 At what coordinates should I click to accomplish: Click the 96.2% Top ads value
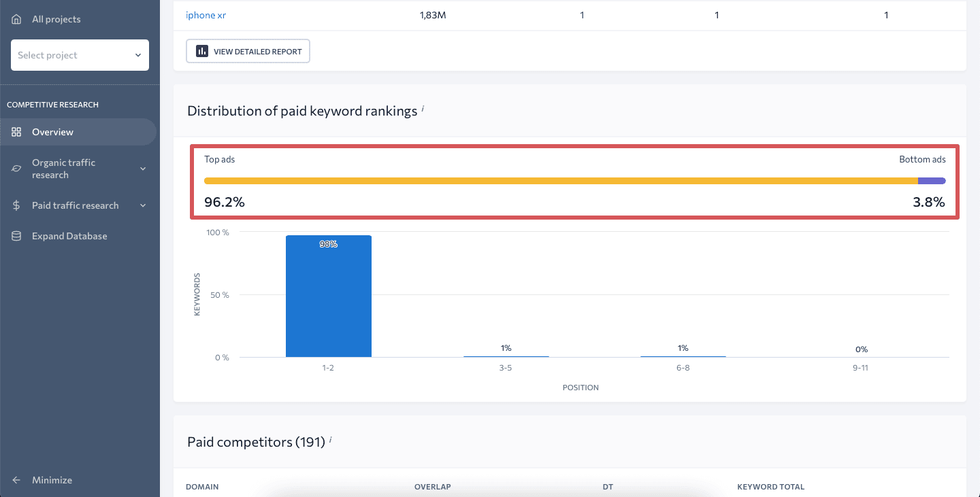click(x=225, y=202)
